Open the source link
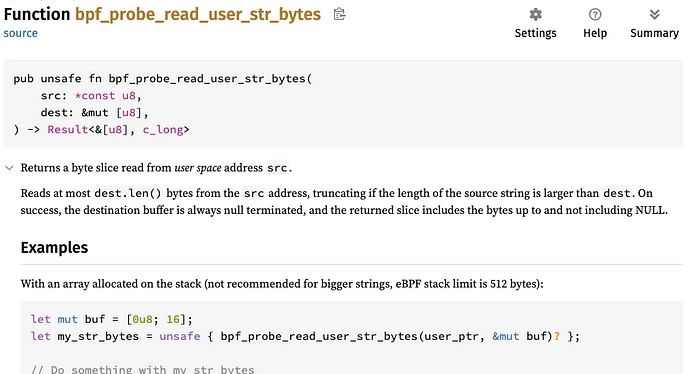The image size is (700, 374). pyautogui.click(x=21, y=33)
